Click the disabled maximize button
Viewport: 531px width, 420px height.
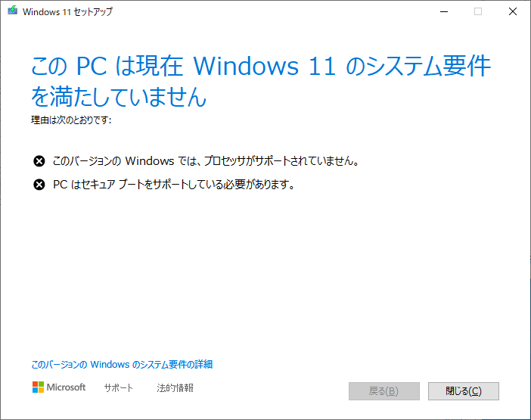point(478,11)
